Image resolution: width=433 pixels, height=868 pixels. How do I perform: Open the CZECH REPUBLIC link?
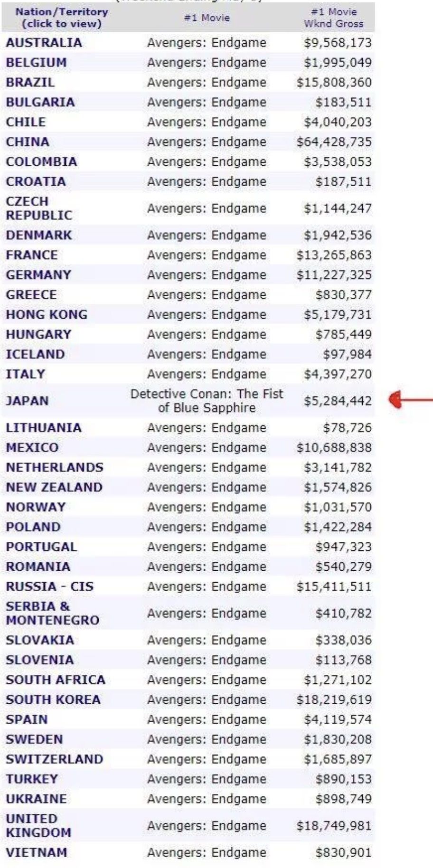point(39,208)
